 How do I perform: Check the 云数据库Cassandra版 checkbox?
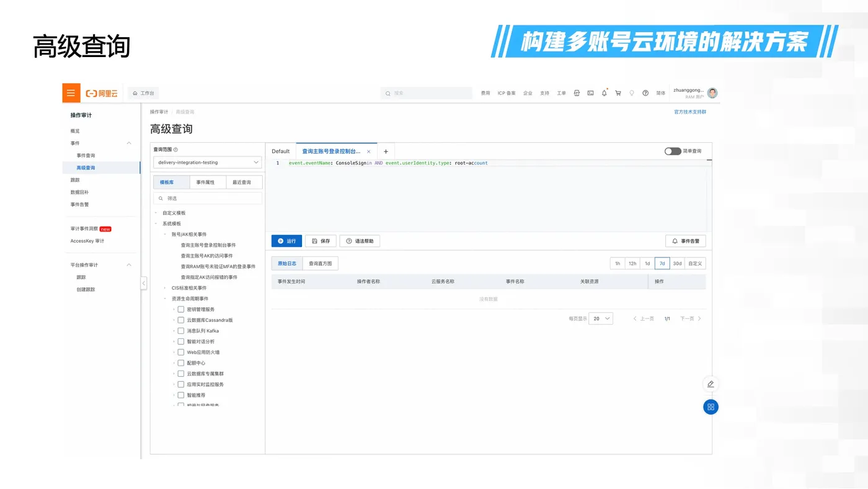[x=181, y=320]
